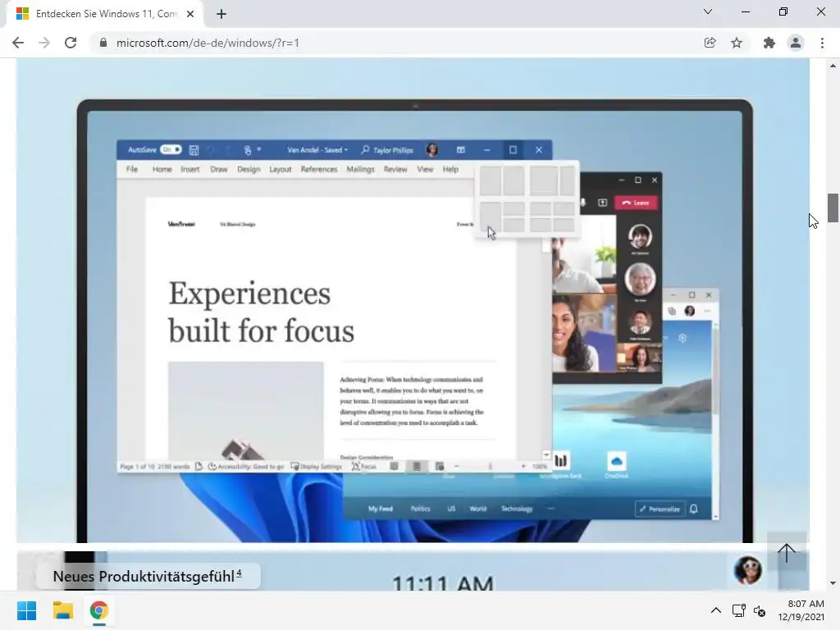Click Focus mode in Word status bar
The image size is (840, 630).
364,467
